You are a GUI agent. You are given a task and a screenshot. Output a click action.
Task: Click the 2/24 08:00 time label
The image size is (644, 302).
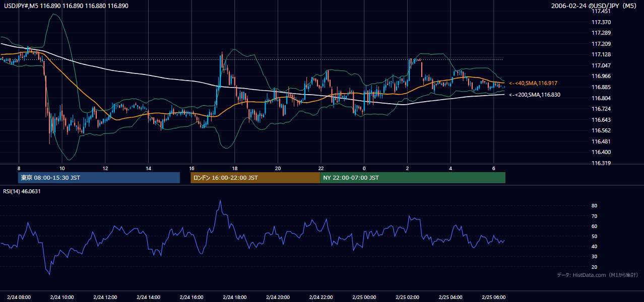pos(19,297)
